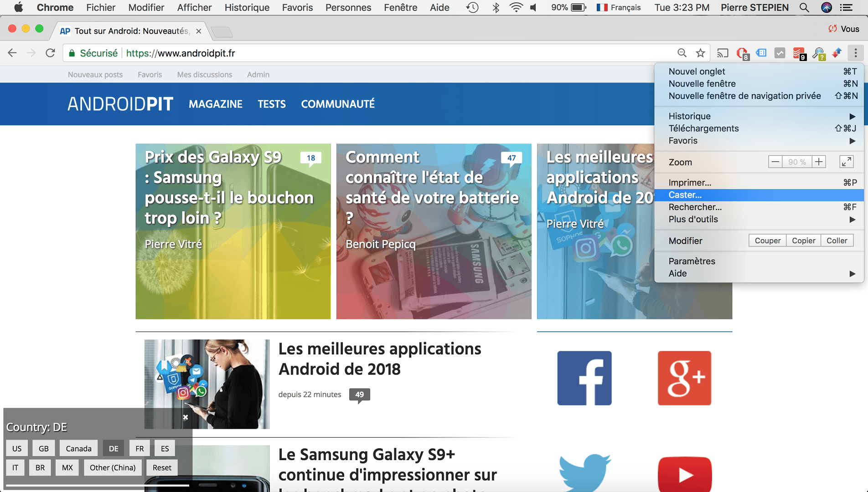This screenshot has height=492, width=868.
Task: Open the Fichier menu in the menu bar
Action: point(100,7)
